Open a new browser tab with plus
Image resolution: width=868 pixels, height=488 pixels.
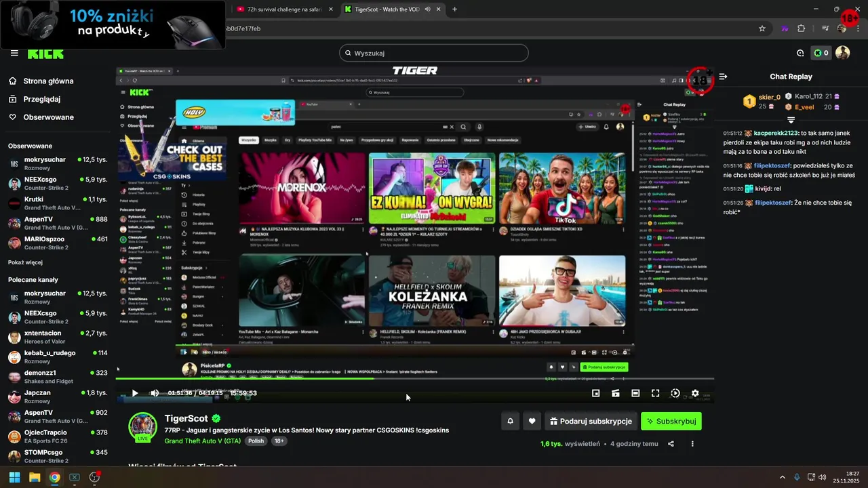tap(454, 9)
